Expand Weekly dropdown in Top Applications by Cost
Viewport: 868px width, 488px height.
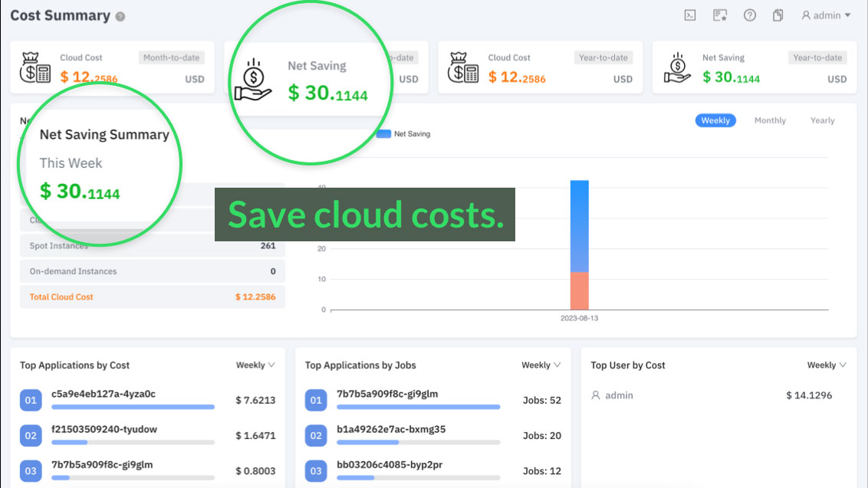point(255,365)
